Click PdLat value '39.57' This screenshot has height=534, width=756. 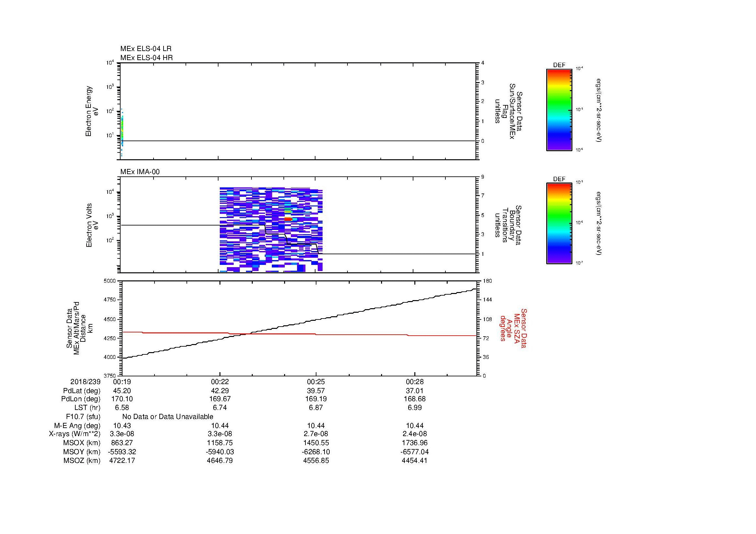[316, 391]
